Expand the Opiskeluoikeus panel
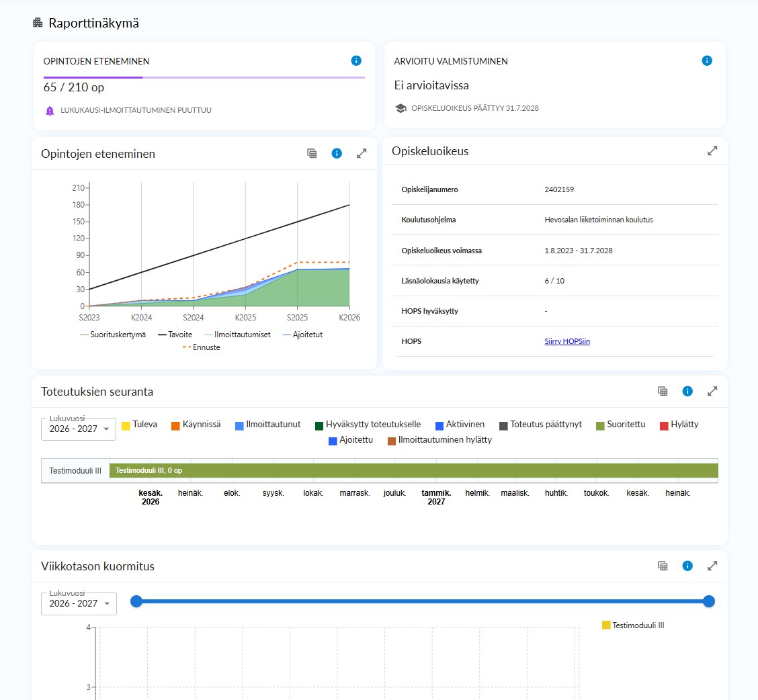The height and width of the screenshot is (700, 758). 712,151
